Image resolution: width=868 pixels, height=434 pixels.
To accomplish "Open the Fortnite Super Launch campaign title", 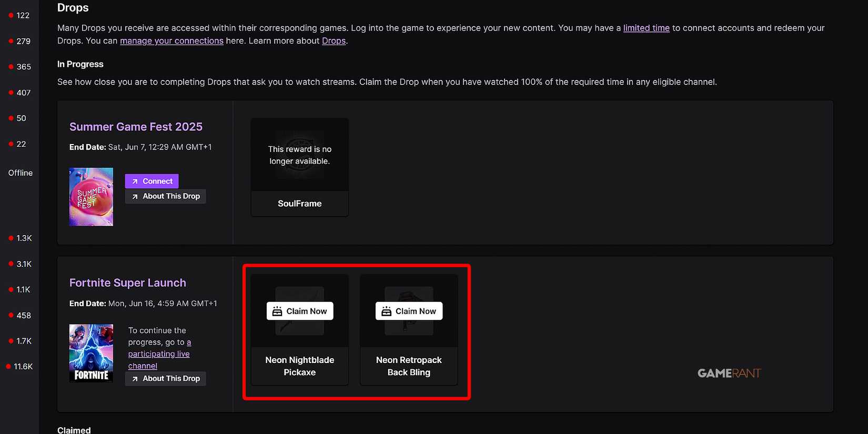I will click(128, 283).
